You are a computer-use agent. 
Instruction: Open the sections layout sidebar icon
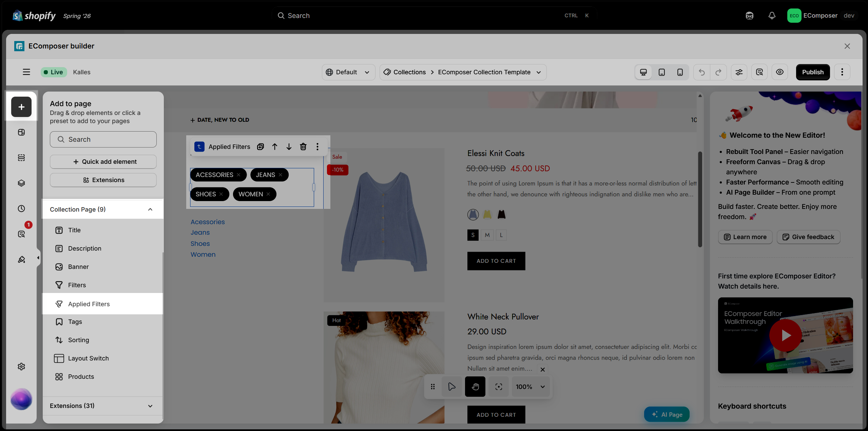tap(21, 132)
